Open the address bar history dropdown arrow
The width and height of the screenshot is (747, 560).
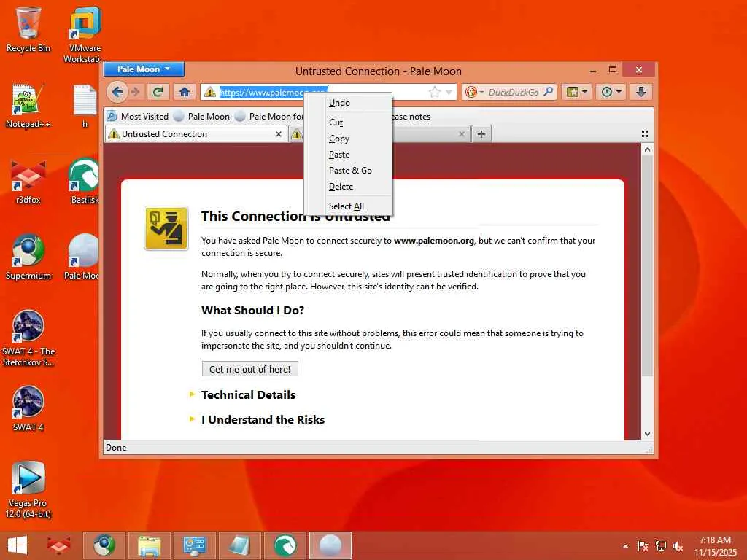[x=449, y=93]
